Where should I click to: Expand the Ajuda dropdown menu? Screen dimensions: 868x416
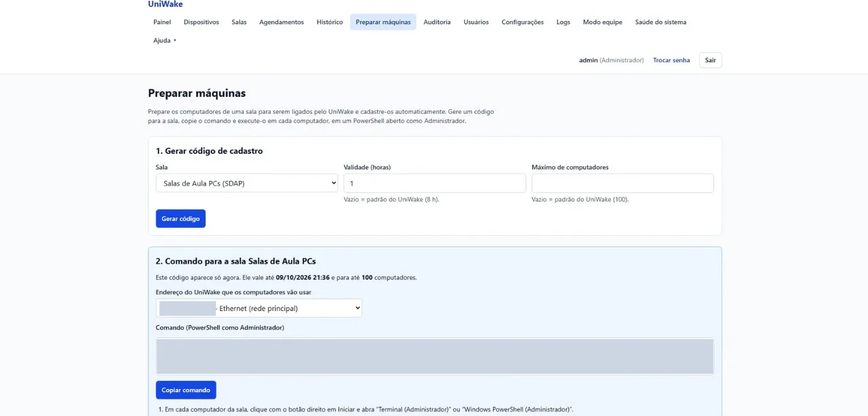[x=165, y=41]
